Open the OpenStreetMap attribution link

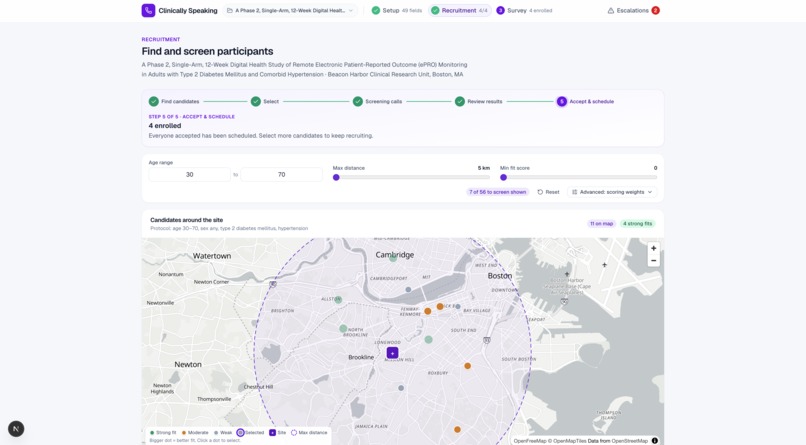coord(629,441)
